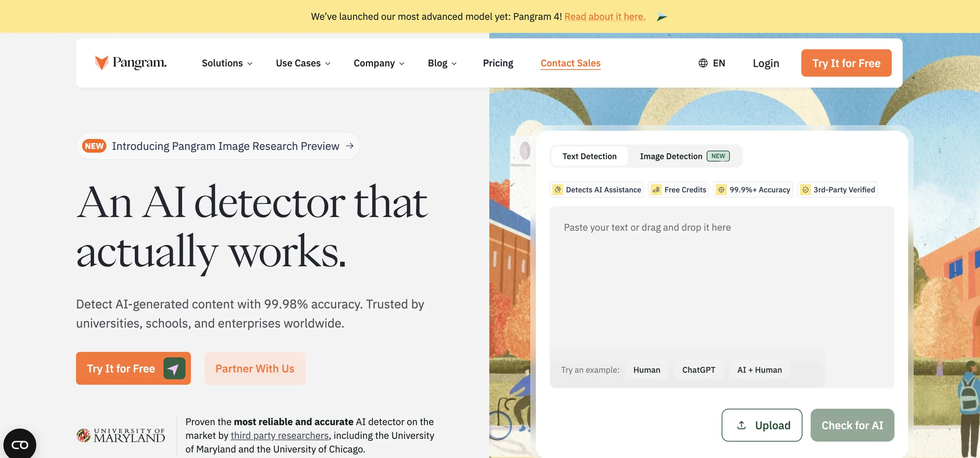The width and height of the screenshot is (980, 458).
Task: Click the Free Credits label
Action: pyautogui.click(x=685, y=190)
